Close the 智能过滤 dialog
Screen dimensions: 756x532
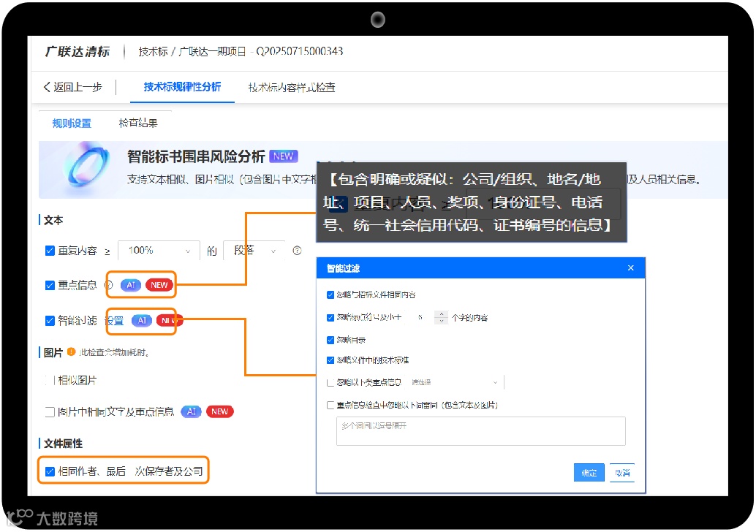click(631, 268)
